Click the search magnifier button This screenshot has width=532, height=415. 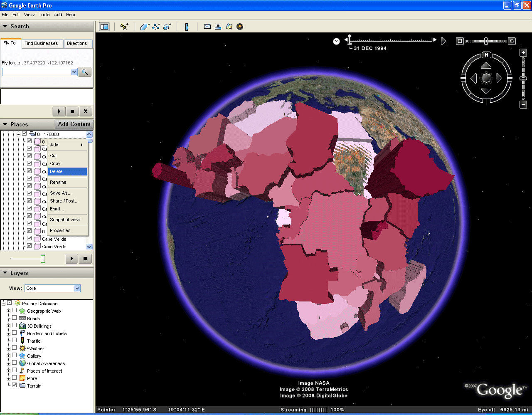pyautogui.click(x=85, y=72)
